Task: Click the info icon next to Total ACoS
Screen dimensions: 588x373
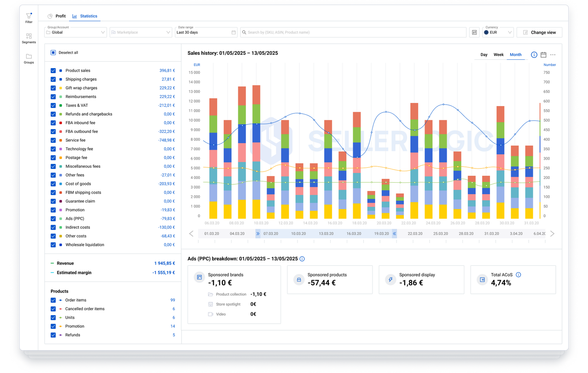Action: click(519, 275)
